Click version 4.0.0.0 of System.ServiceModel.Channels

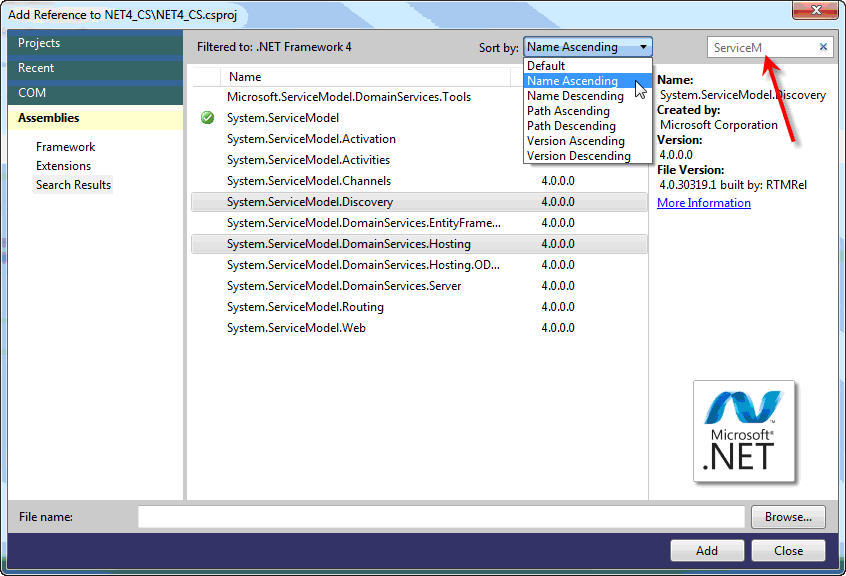(558, 181)
